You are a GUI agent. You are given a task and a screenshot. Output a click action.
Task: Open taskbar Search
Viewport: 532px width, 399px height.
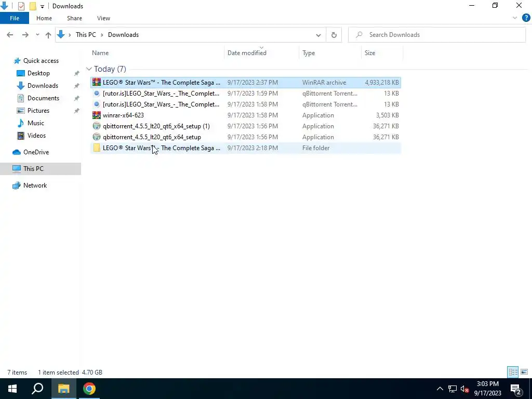37,389
